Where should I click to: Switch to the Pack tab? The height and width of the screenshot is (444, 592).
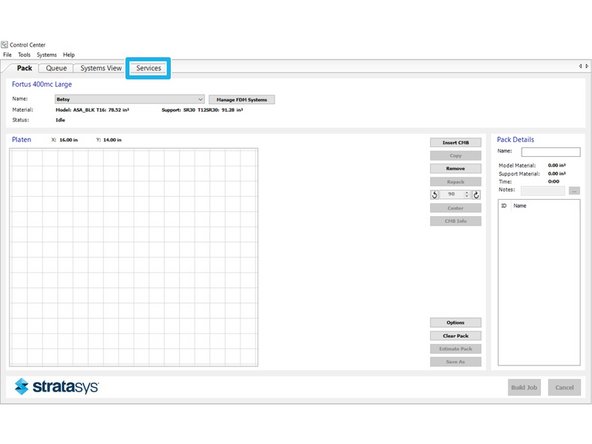click(25, 68)
